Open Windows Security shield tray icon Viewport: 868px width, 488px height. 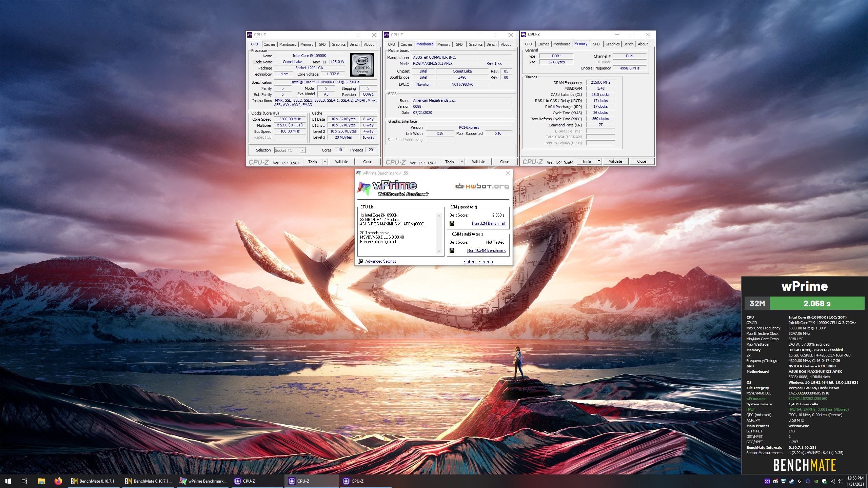tap(824, 481)
